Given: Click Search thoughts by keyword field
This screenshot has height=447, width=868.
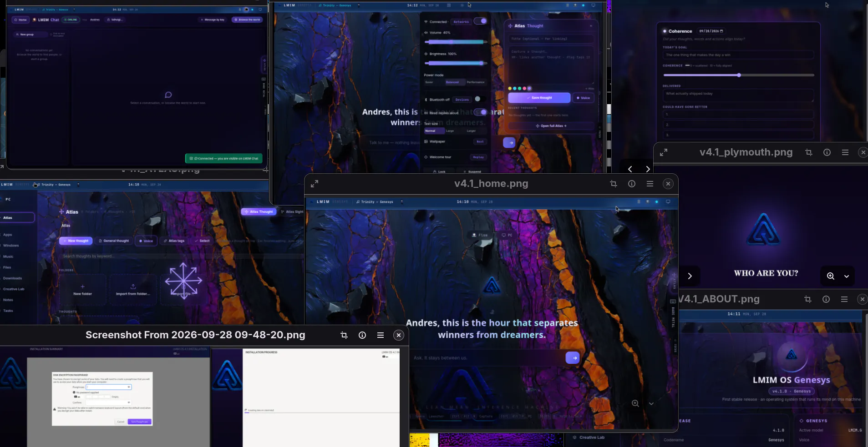Looking at the screenshot, I should tap(182, 256).
